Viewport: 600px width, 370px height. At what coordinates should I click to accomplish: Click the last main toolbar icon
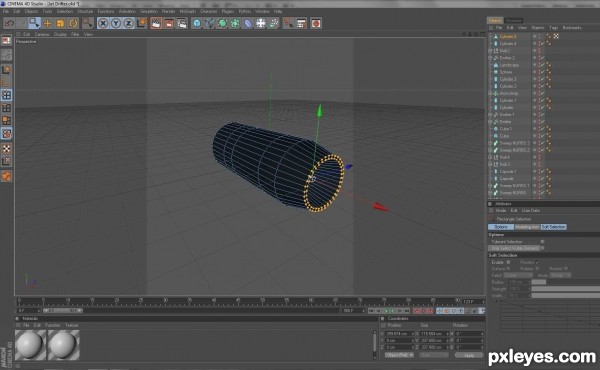click(316, 23)
